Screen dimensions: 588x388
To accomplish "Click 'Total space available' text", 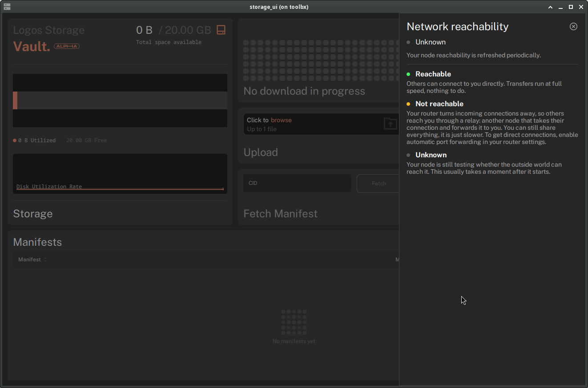I will point(169,42).
